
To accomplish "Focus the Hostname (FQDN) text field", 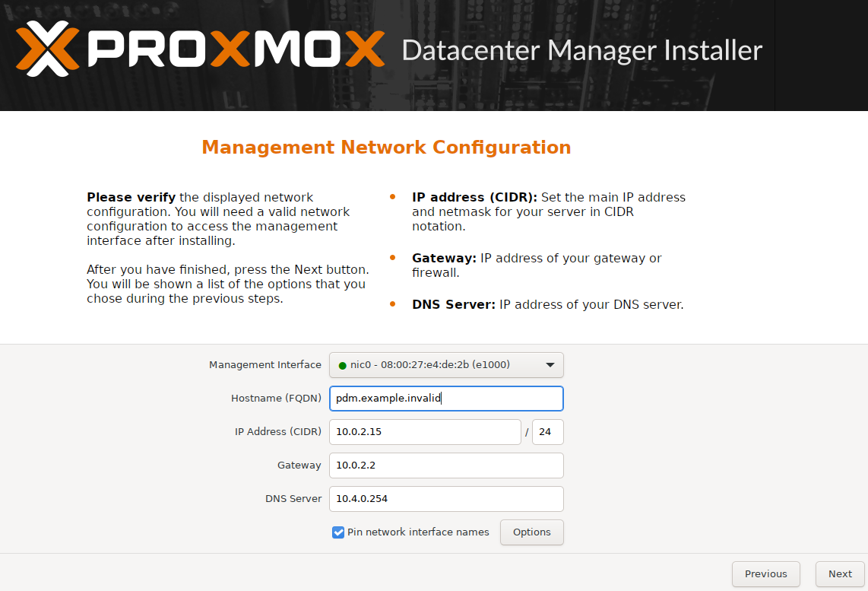I will [446, 399].
